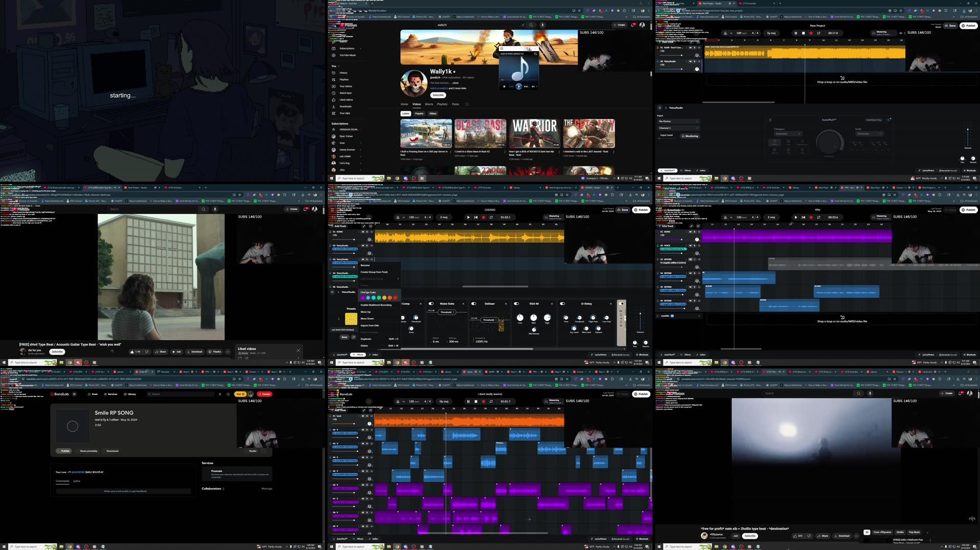Screen dimensions: 980x550
Task: Remove the Noise Gate effect with its X
Action: coord(464,303)
